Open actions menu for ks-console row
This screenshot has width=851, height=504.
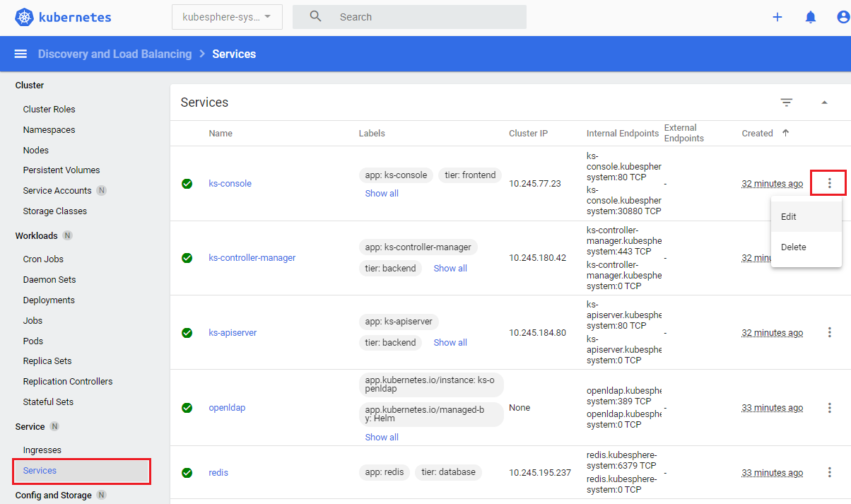coord(830,183)
